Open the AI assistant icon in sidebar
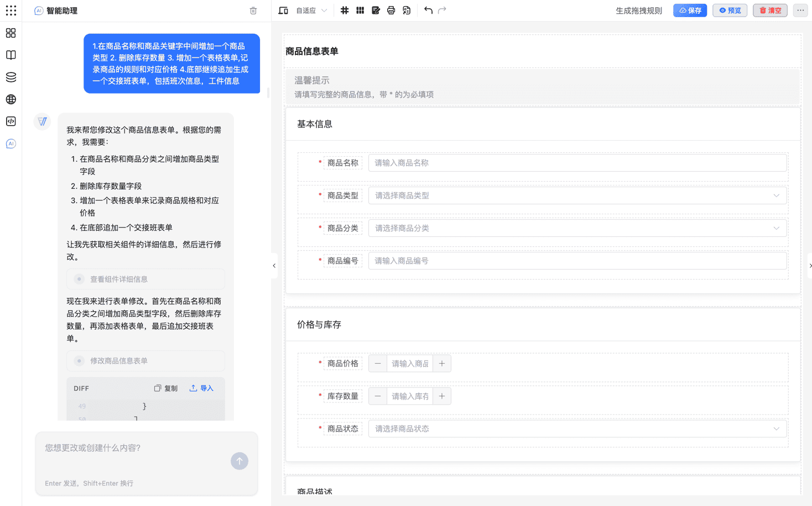The image size is (812, 506). [x=11, y=143]
